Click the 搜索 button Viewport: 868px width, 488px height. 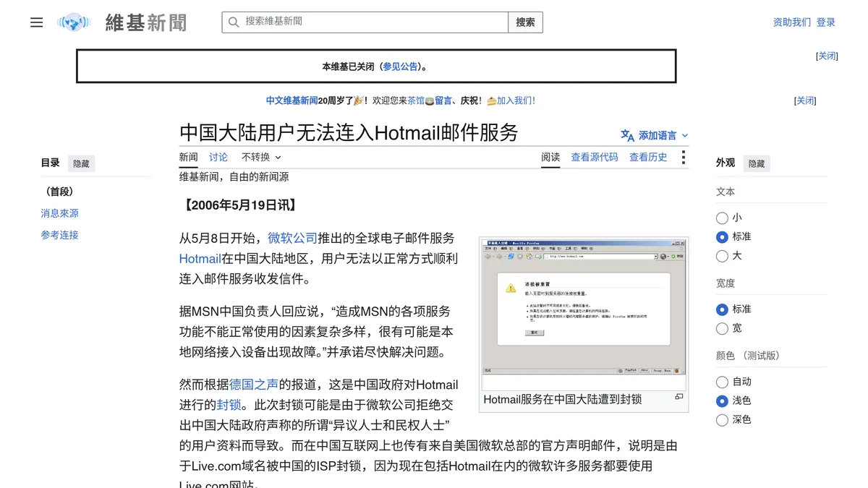coord(525,22)
